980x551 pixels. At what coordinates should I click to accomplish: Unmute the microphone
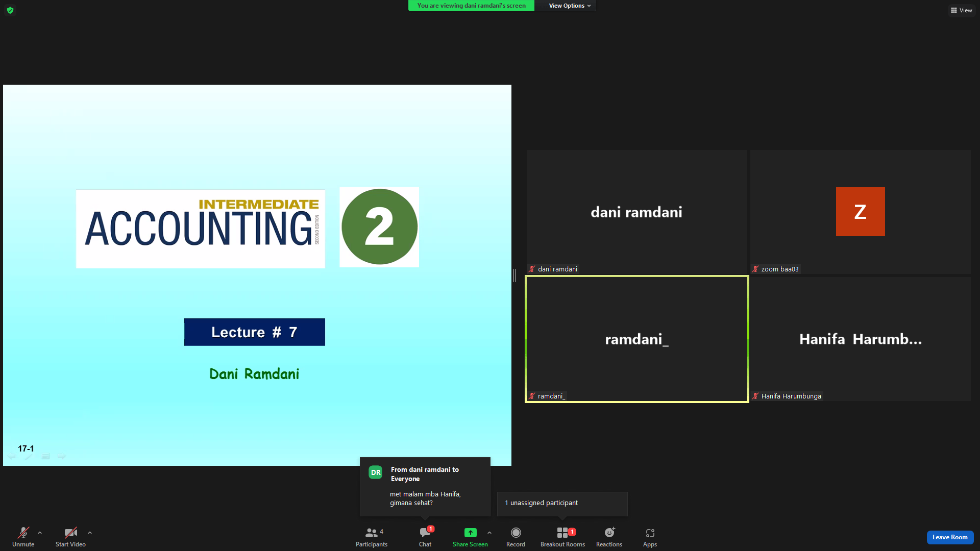coord(23,537)
